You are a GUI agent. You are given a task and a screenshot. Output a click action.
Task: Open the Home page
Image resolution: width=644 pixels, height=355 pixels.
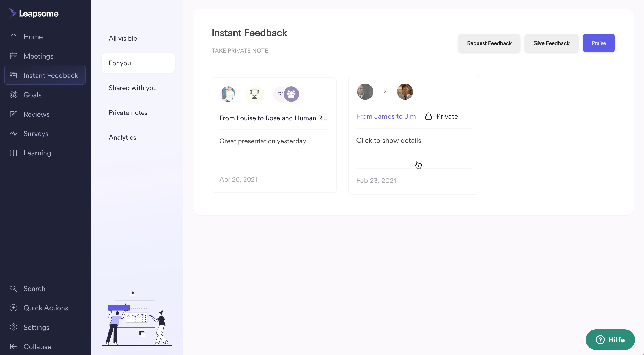pyautogui.click(x=33, y=37)
